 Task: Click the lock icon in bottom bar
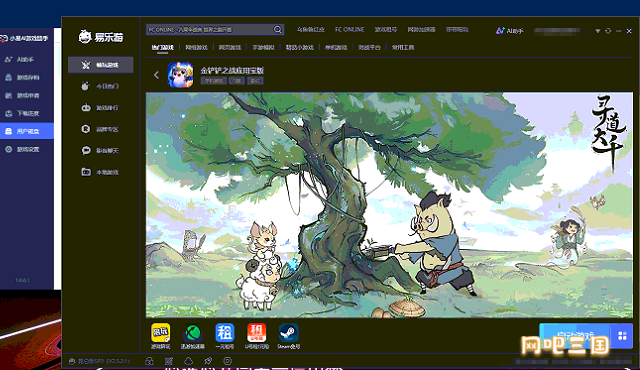(149, 361)
